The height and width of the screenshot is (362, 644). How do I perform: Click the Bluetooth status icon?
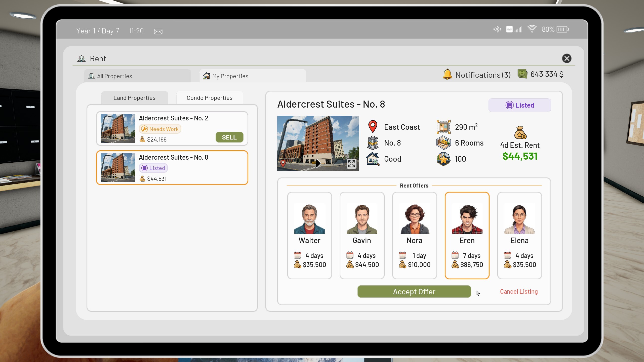click(x=497, y=29)
